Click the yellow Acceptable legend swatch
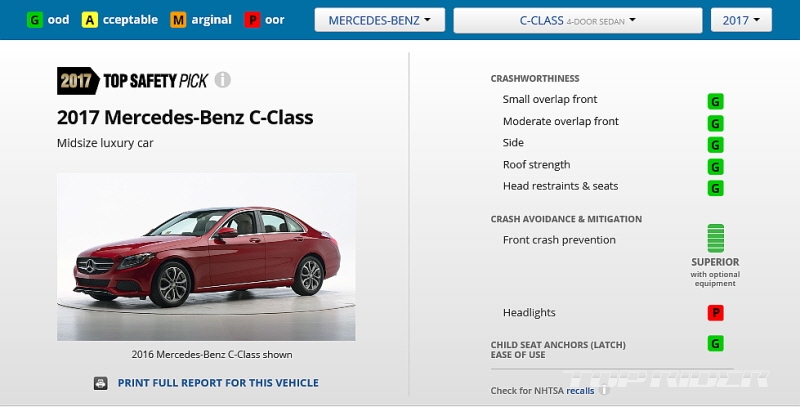This screenshot has height=407, width=800. (90, 20)
